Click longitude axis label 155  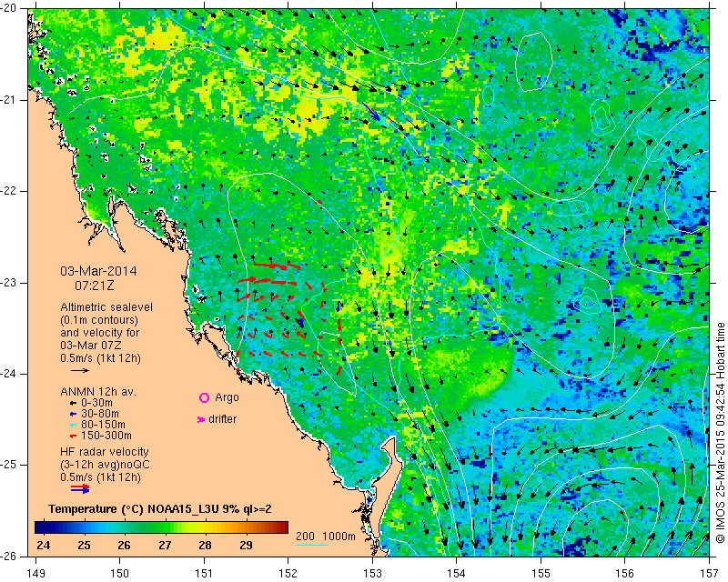541,574
